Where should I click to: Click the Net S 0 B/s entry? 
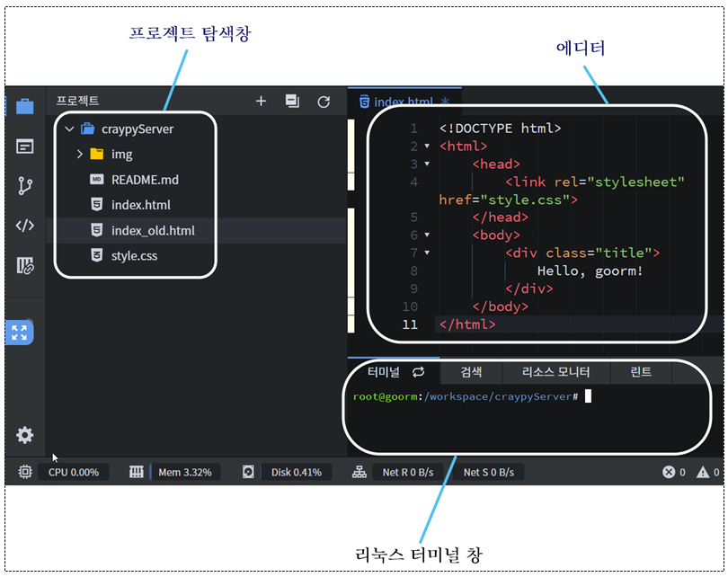tap(488, 472)
